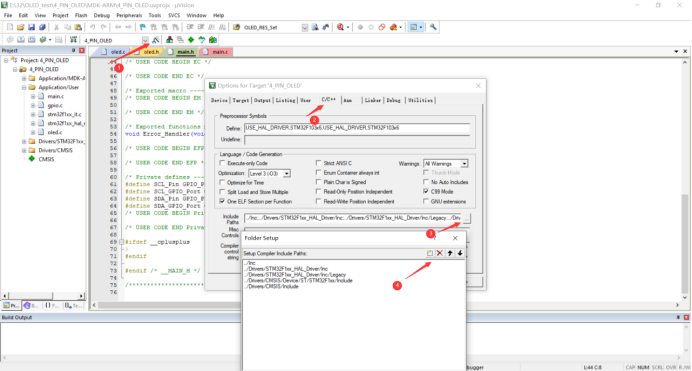Image resolution: width=692 pixels, height=371 pixels.
Task: Click the Define input field
Action: click(x=357, y=128)
